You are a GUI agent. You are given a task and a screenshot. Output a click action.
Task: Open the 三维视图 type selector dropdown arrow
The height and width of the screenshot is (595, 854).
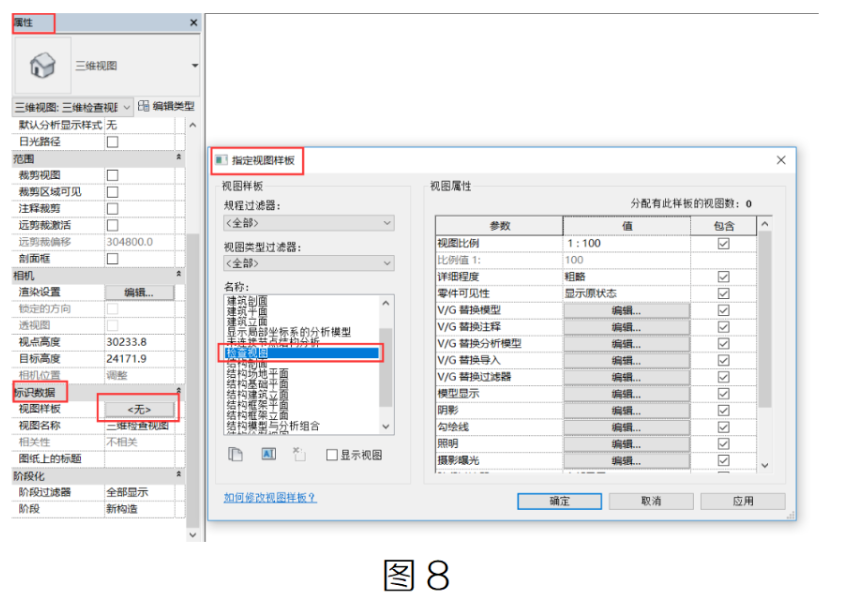tap(194, 66)
